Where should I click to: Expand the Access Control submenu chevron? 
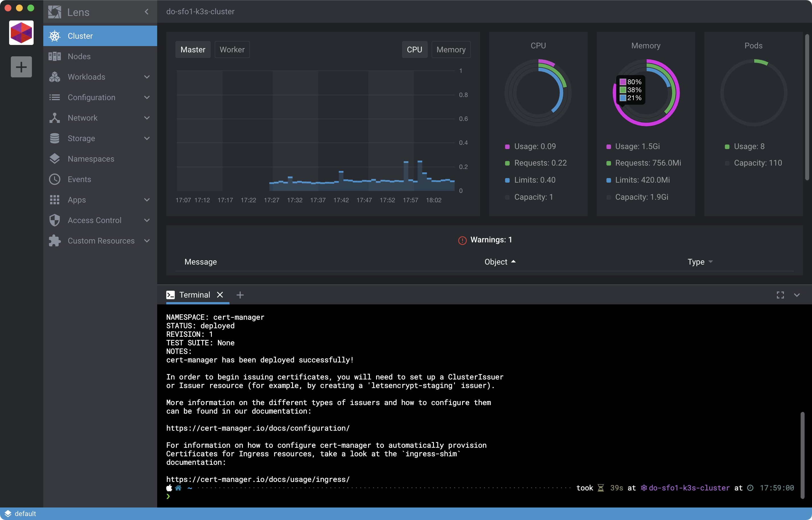click(x=147, y=220)
